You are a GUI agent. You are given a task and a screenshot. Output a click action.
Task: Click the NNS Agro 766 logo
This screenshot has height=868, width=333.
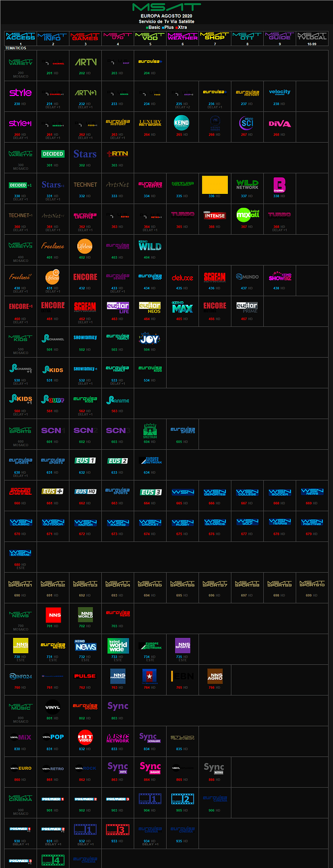[215, 676]
